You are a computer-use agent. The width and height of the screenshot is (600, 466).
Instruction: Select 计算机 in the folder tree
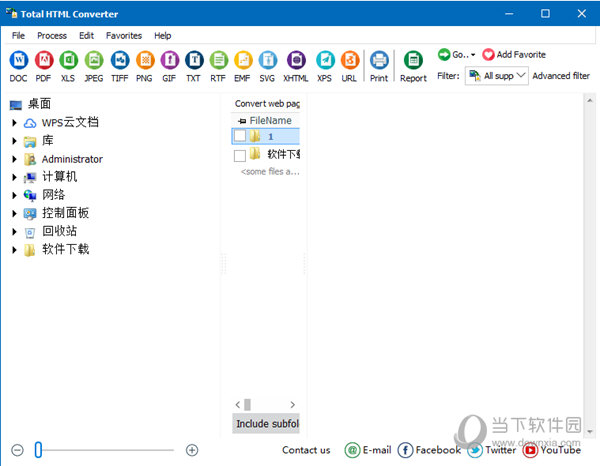pos(59,177)
